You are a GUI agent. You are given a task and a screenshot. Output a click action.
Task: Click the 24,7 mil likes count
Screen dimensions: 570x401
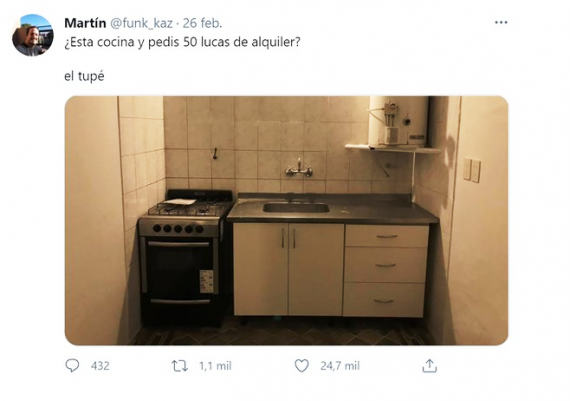340,366
